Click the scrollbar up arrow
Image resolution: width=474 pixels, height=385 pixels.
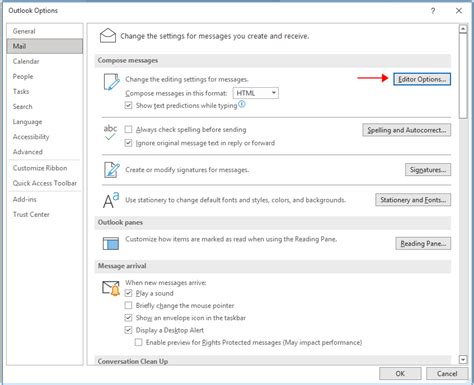coord(463,29)
